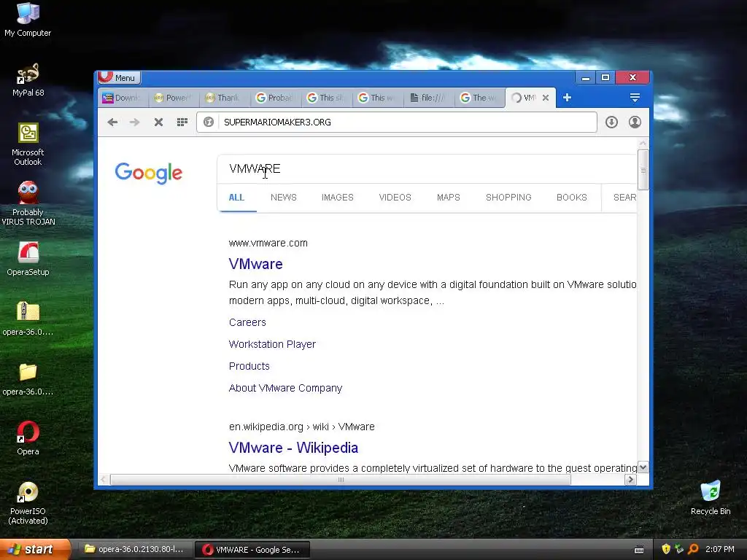
Task: Stop loading with the X button
Action: [x=158, y=122]
